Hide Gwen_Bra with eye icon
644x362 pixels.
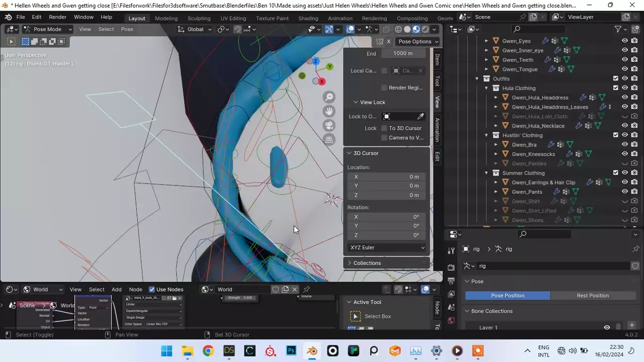(x=625, y=145)
